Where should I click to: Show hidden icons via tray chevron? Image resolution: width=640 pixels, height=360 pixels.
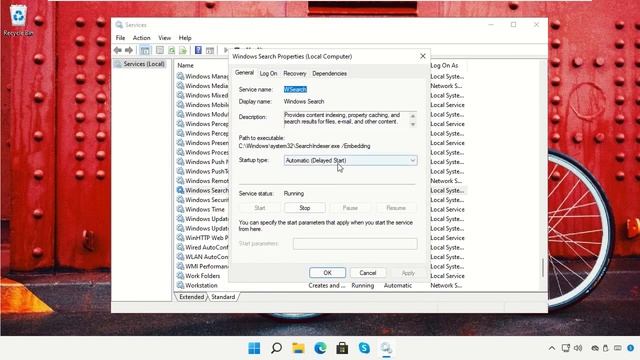[x=552, y=348]
